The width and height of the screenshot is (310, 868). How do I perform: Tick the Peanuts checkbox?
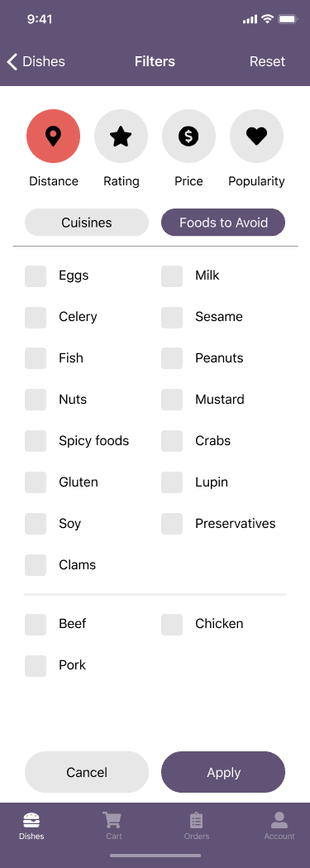pos(172,359)
